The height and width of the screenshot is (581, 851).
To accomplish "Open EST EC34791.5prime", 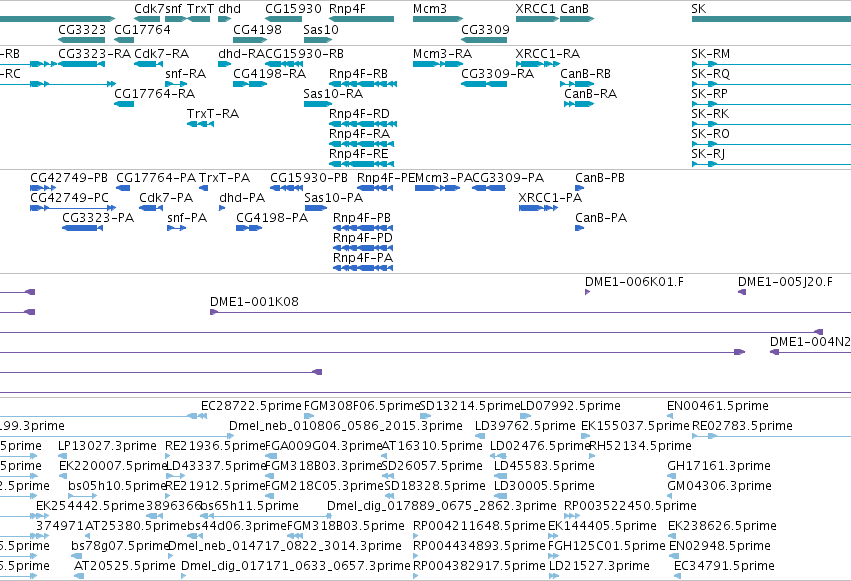I will click(724, 566).
